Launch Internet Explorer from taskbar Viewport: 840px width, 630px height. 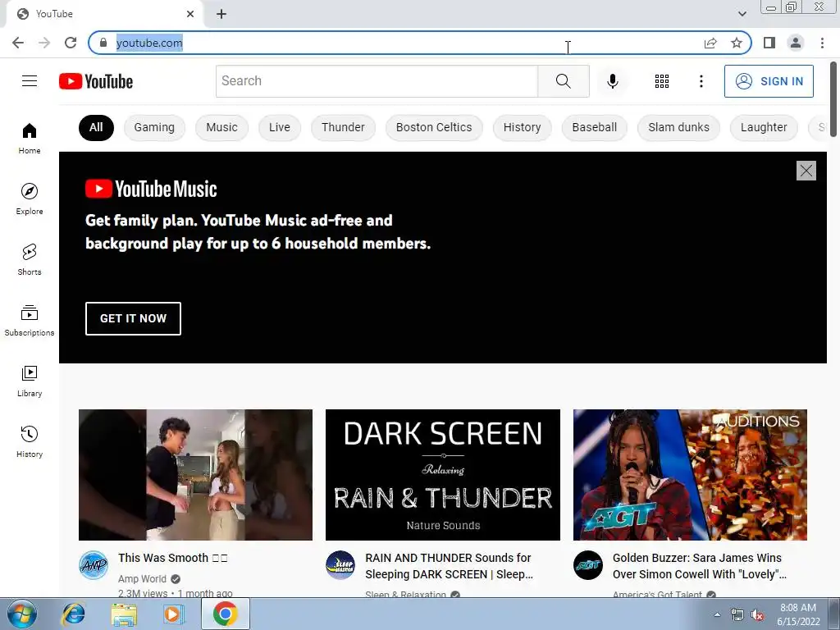point(73,614)
